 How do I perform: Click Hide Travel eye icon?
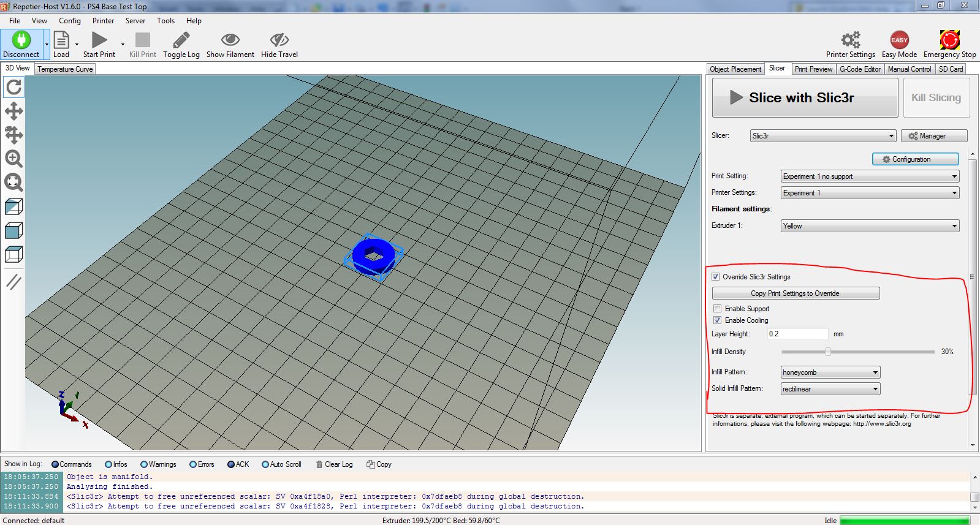point(279,40)
